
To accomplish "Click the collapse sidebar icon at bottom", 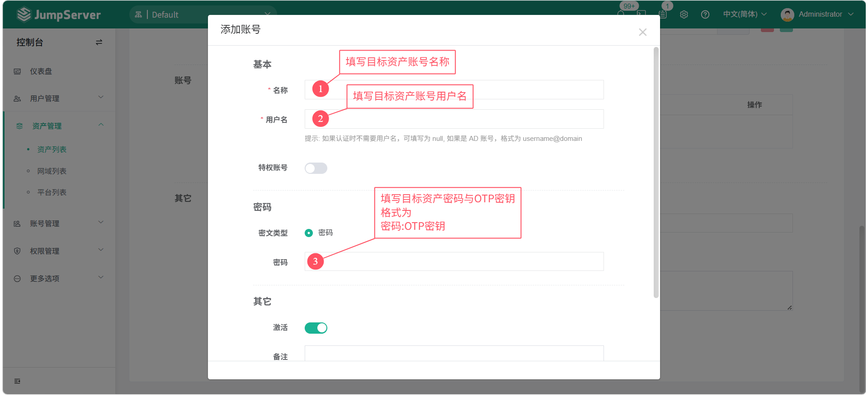I will (x=17, y=381).
